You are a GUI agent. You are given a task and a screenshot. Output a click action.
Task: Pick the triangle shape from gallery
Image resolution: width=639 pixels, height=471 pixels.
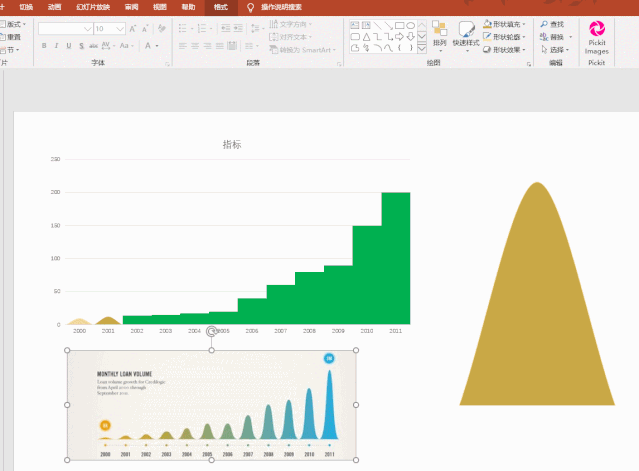[x=366, y=37]
